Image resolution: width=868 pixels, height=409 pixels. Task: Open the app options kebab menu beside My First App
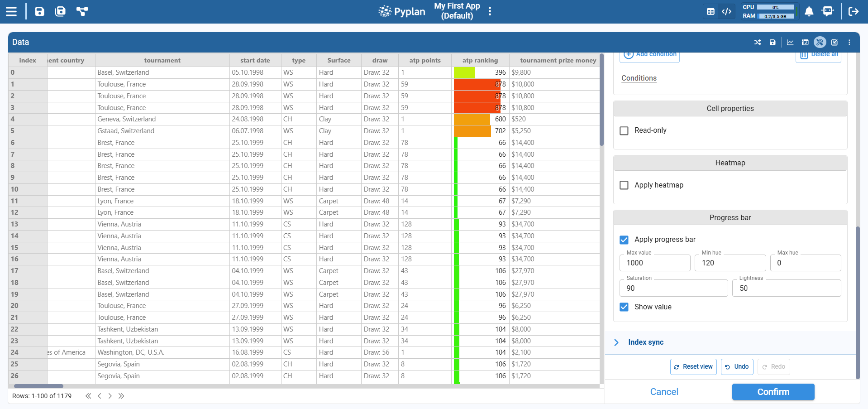(x=490, y=11)
